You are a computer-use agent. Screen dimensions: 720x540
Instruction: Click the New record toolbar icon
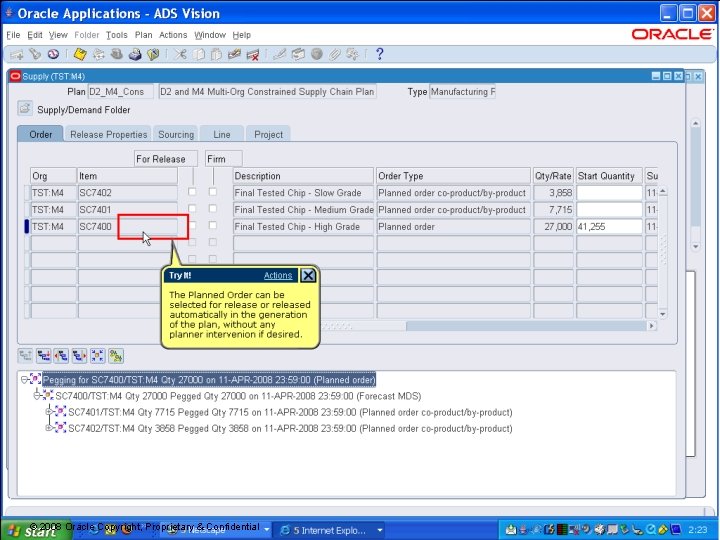(17, 55)
